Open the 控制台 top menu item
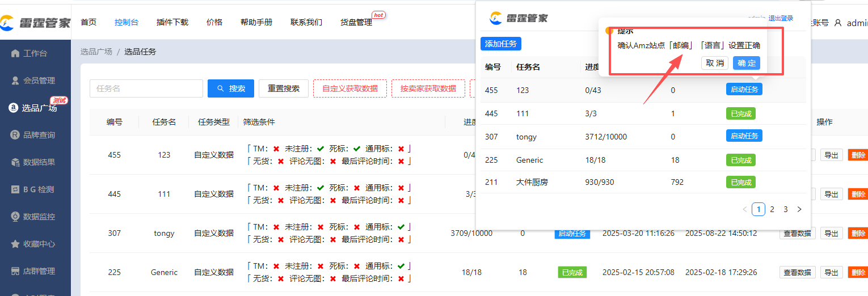 127,22
